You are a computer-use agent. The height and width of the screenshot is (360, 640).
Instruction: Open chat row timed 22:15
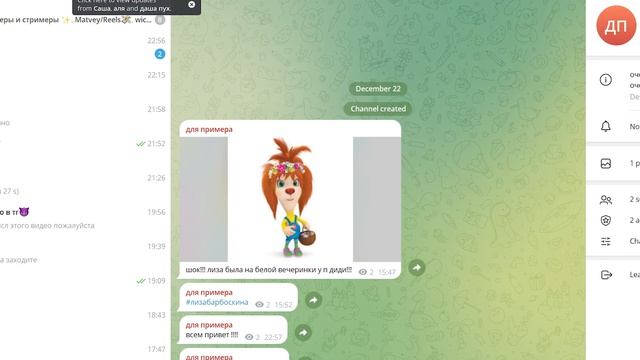click(84, 81)
